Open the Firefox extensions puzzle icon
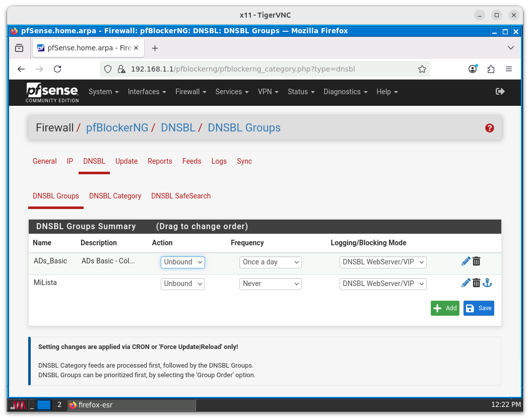This screenshot has width=530, height=420. pyautogui.click(x=491, y=69)
